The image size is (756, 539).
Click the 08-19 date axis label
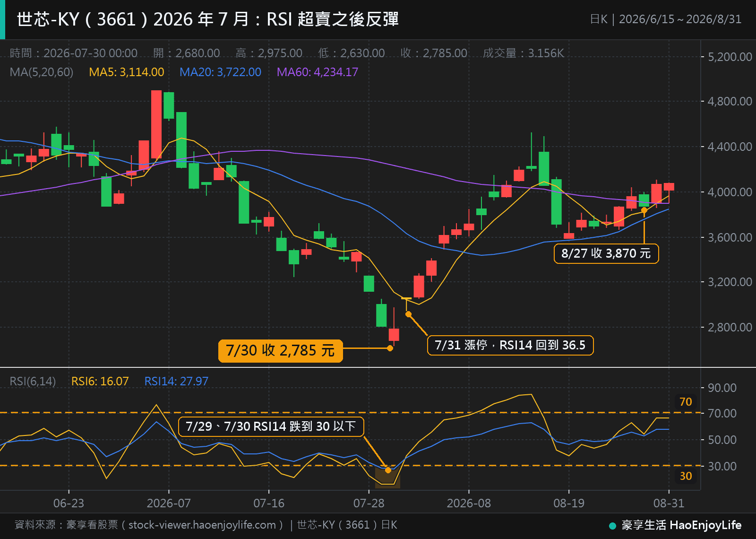569,503
